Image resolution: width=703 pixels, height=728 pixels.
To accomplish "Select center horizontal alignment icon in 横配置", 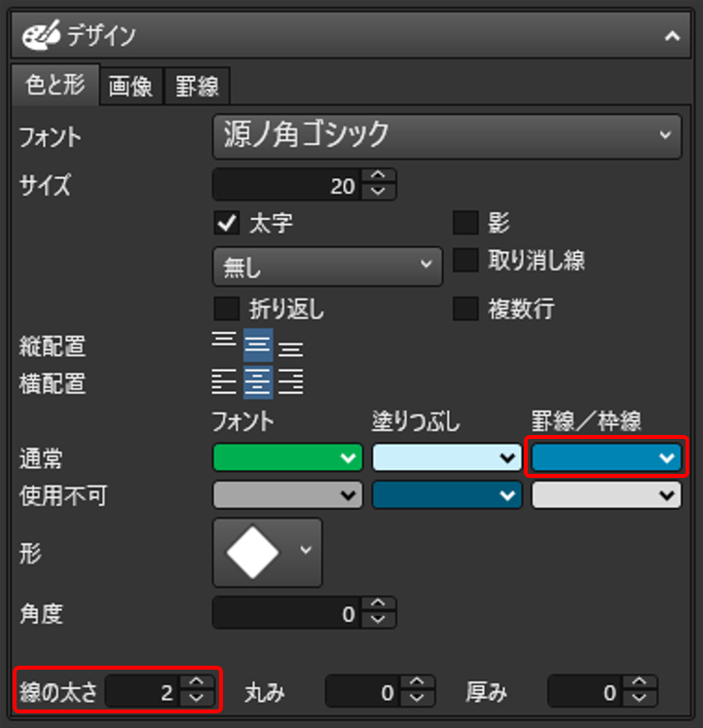I will (258, 382).
